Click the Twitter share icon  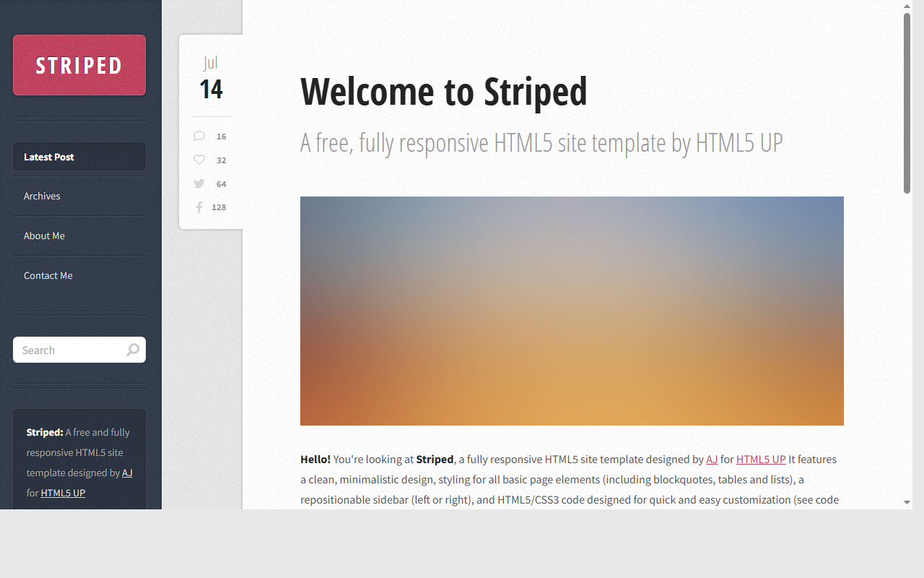(199, 184)
